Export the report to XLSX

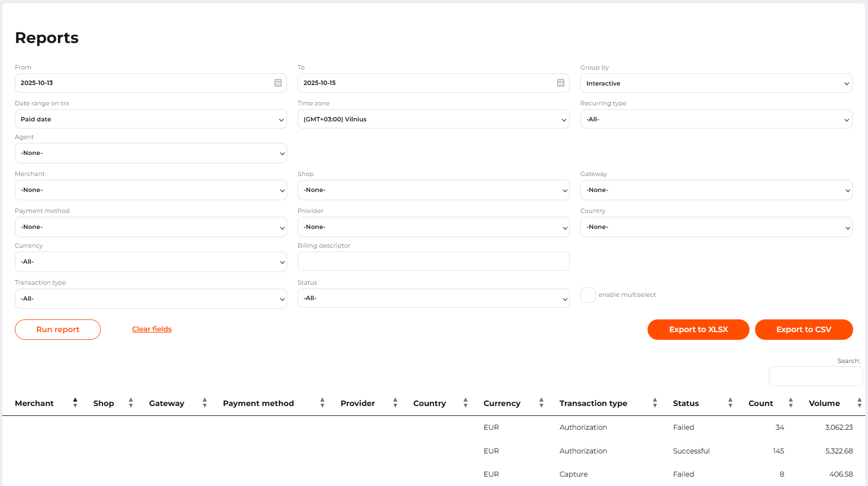tap(698, 329)
